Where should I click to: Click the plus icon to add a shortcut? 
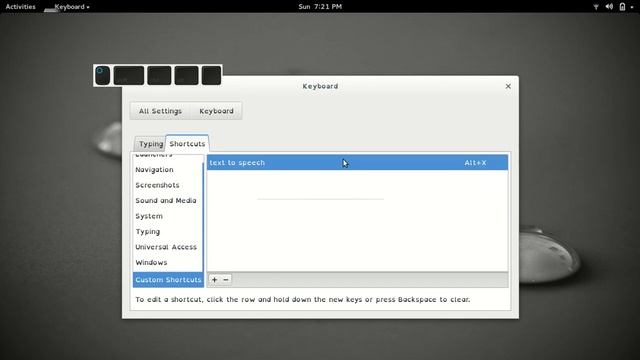pyautogui.click(x=214, y=280)
